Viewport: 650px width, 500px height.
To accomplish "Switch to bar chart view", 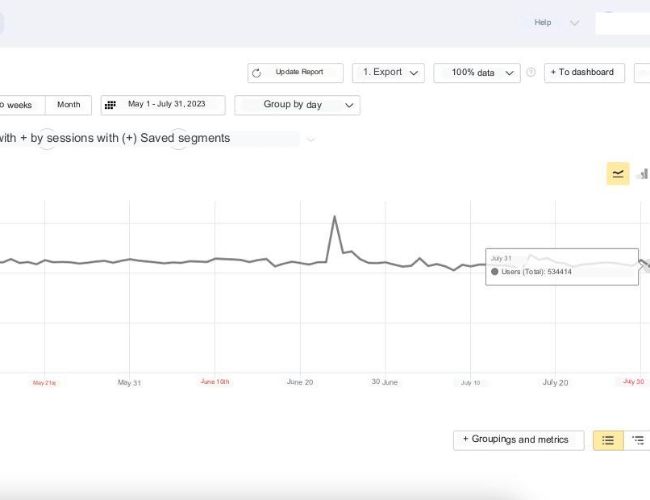I will [x=643, y=174].
